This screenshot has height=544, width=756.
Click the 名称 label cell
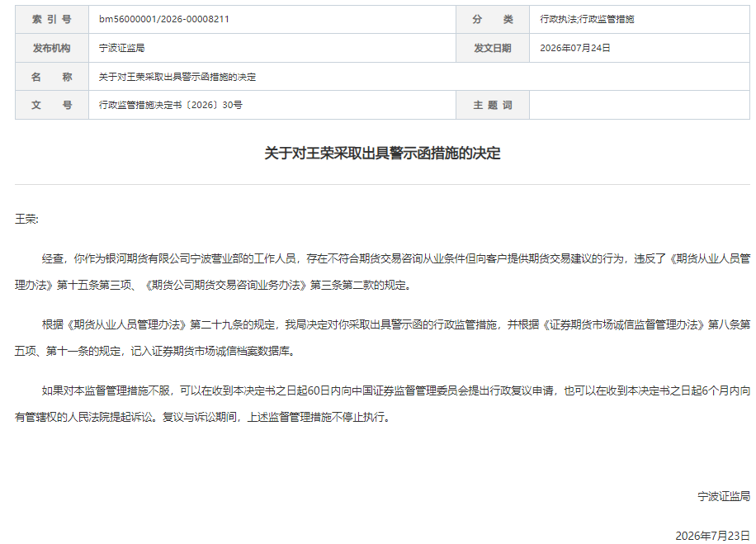click(52, 77)
